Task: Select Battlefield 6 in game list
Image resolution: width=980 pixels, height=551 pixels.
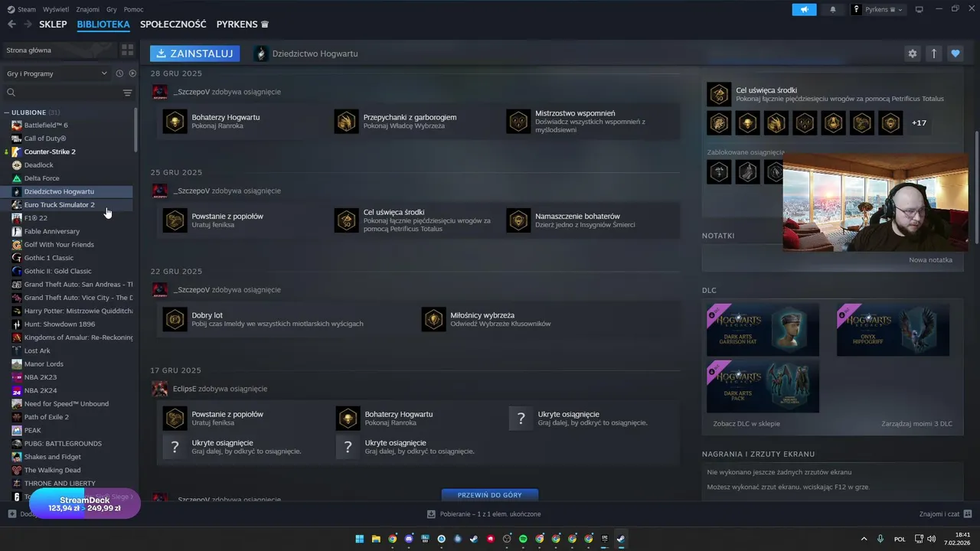Action: [x=46, y=125]
